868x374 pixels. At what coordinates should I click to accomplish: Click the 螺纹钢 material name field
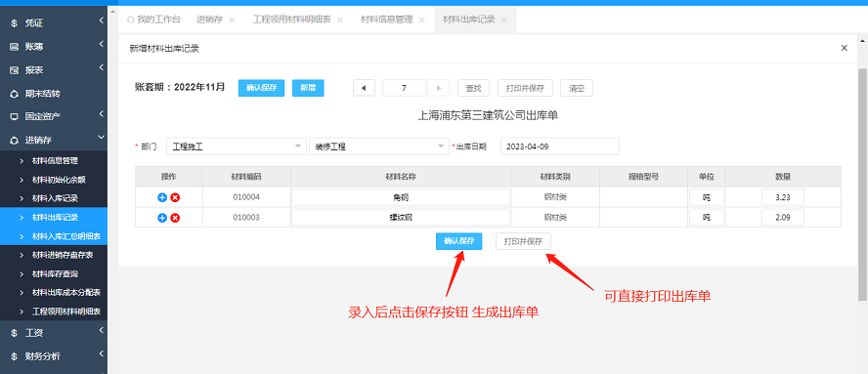400,218
